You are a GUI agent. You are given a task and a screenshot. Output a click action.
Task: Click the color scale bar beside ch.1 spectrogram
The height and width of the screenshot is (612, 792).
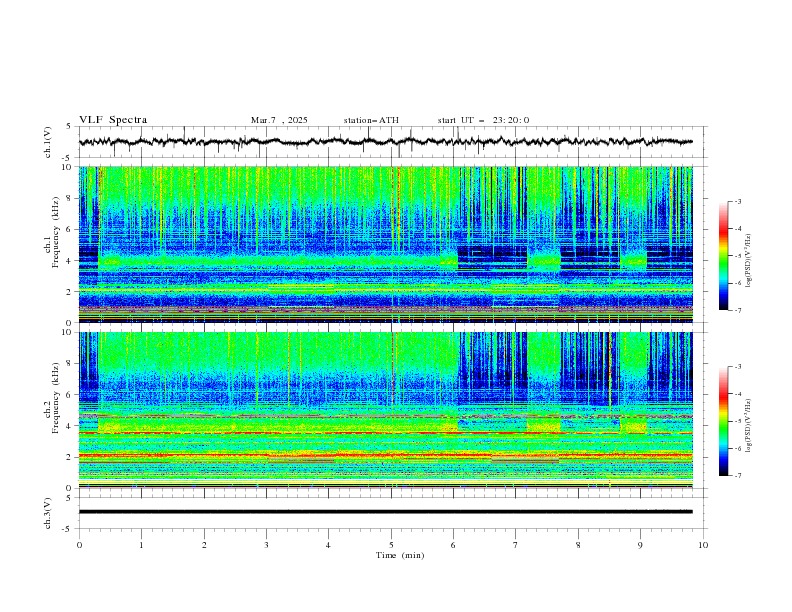point(724,256)
